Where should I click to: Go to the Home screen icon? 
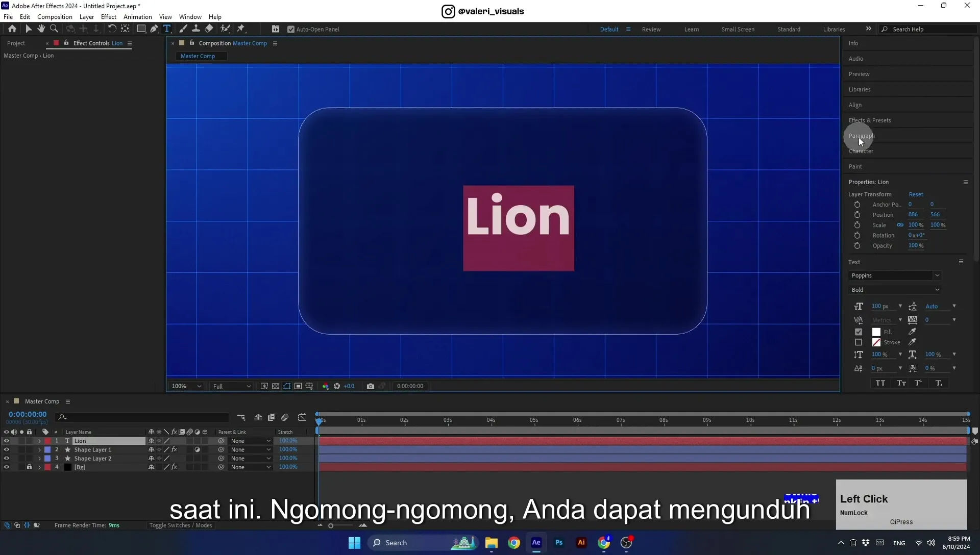click(12, 29)
